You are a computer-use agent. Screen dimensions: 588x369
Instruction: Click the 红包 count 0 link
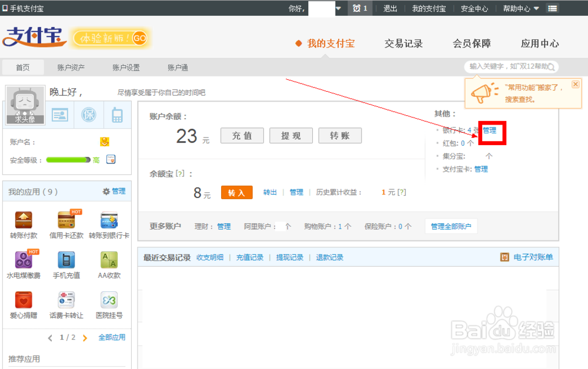coord(463,143)
